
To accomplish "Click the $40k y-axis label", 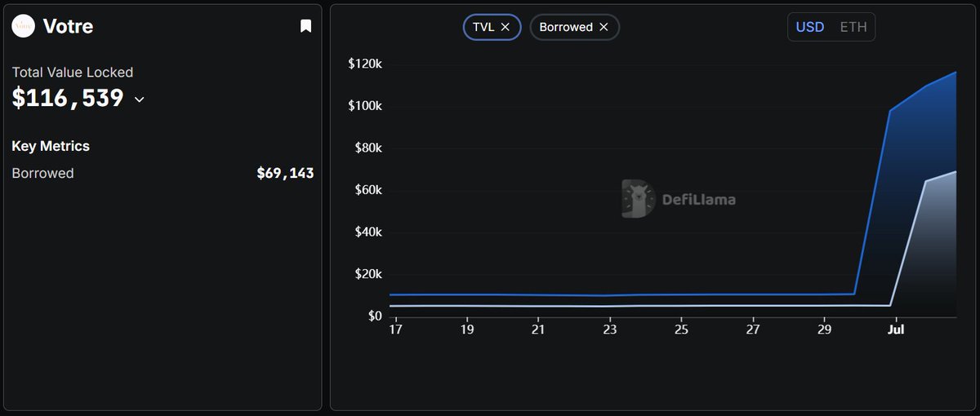I will [x=368, y=232].
